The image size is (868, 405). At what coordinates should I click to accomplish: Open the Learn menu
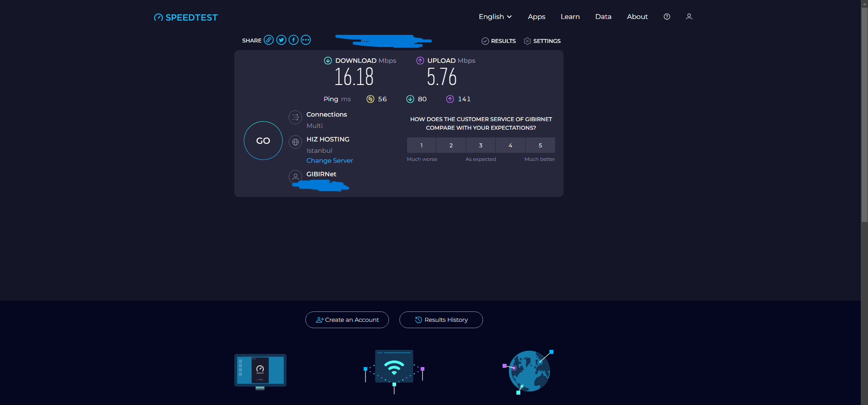pos(570,16)
